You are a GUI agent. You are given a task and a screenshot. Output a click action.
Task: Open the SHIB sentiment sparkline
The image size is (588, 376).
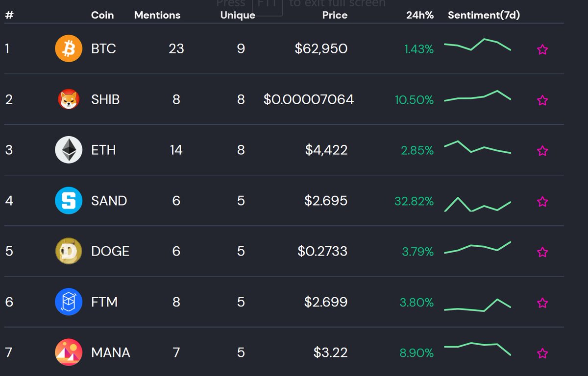coord(477,96)
